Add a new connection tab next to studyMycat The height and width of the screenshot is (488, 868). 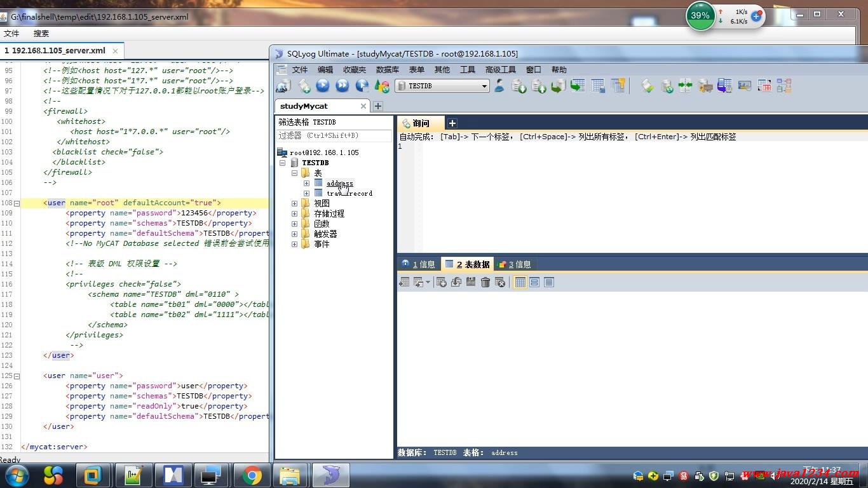point(378,106)
